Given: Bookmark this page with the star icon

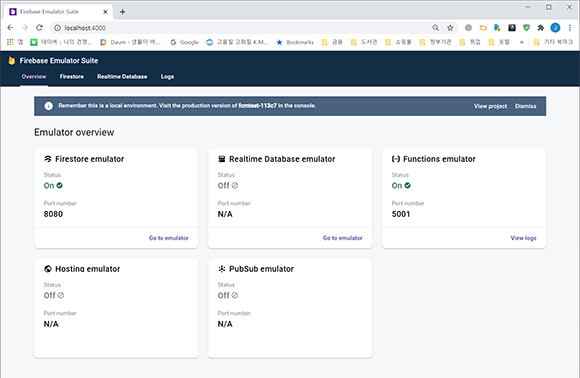Looking at the screenshot, I should point(450,28).
